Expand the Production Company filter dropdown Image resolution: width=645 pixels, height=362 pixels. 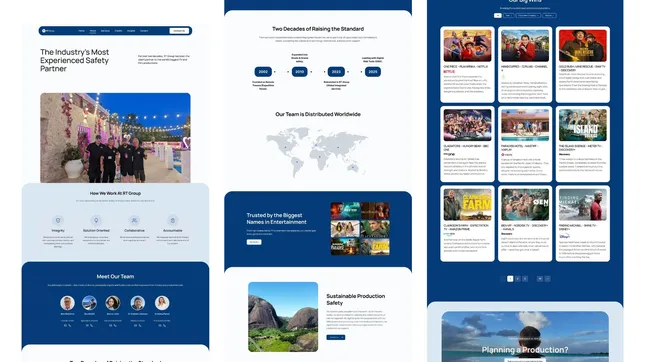click(528, 15)
